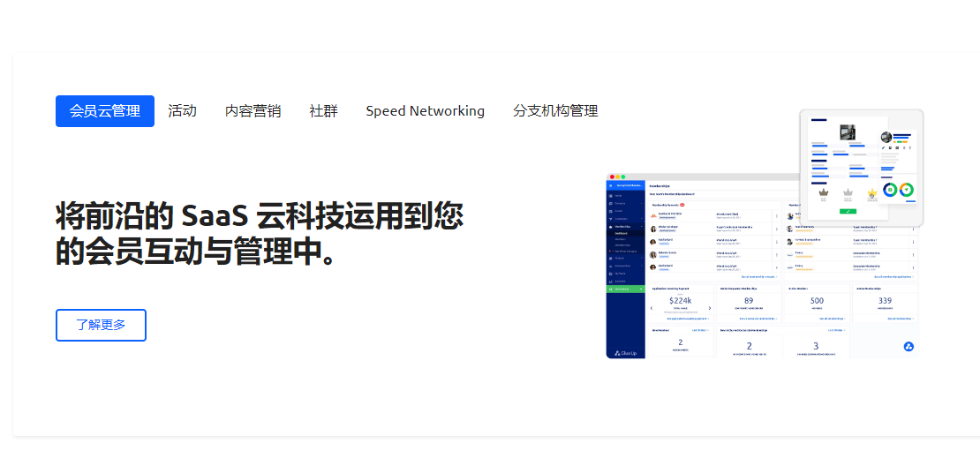Click the orange-green donut chart
The width and height of the screenshot is (980, 466).
point(908,190)
